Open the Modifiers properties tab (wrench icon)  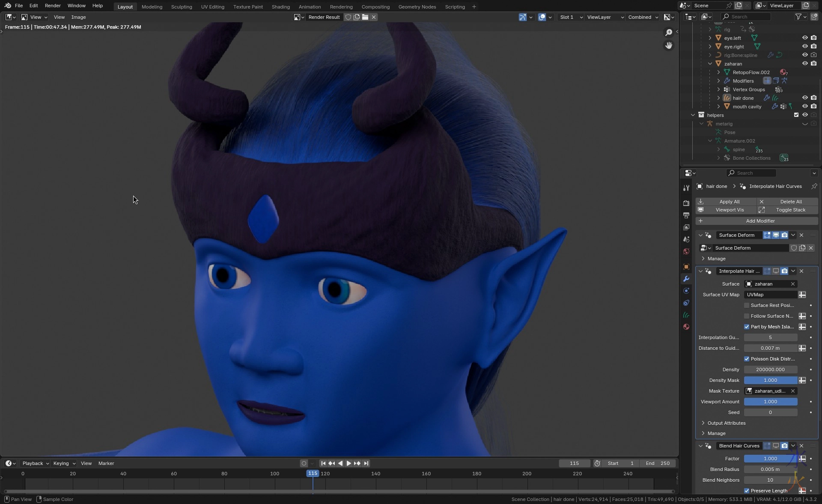pyautogui.click(x=686, y=279)
